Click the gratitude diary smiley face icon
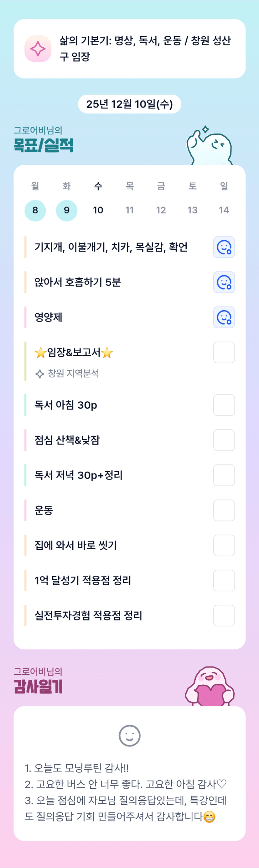The height and width of the screenshot is (868, 259). 129,735
